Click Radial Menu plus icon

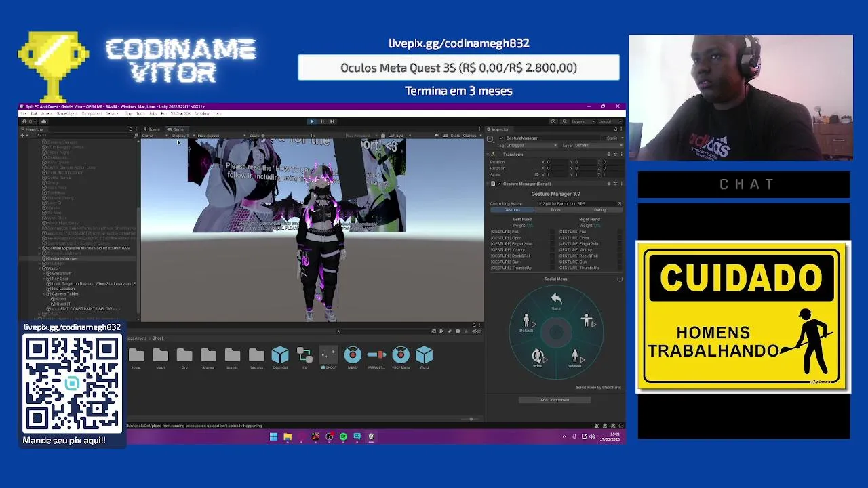point(619,279)
